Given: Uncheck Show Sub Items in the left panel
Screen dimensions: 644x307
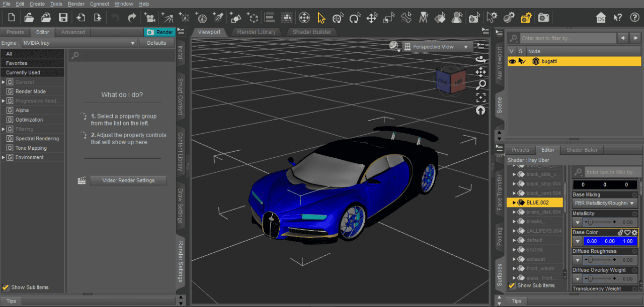Looking at the screenshot, I should (7, 287).
